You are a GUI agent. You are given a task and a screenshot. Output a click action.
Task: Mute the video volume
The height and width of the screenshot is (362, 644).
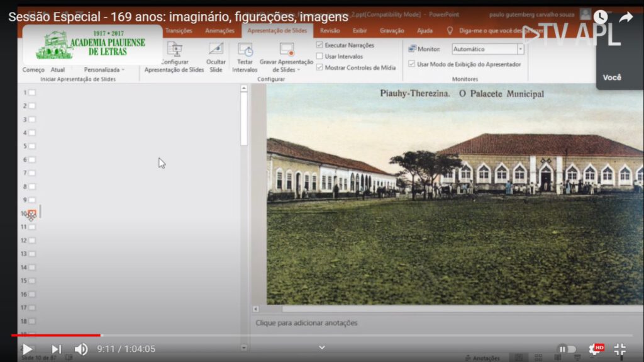pyautogui.click(x=81, y=349)
